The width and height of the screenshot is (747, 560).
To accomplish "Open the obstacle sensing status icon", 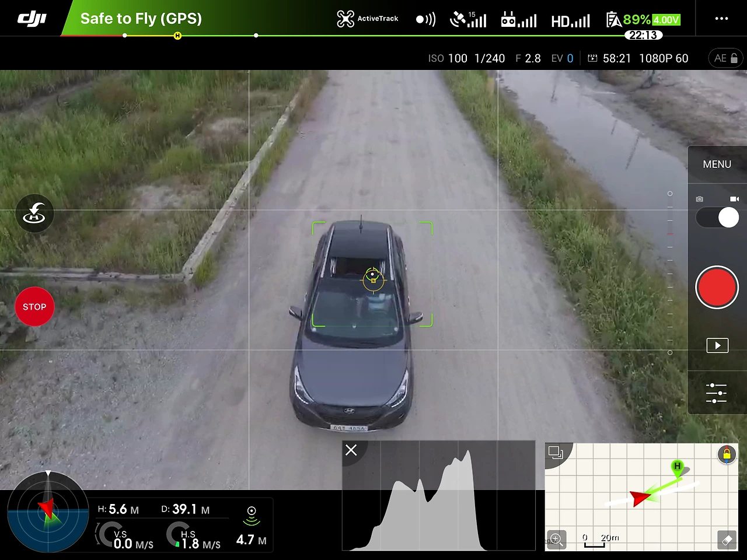I will [x=425, y=19].
